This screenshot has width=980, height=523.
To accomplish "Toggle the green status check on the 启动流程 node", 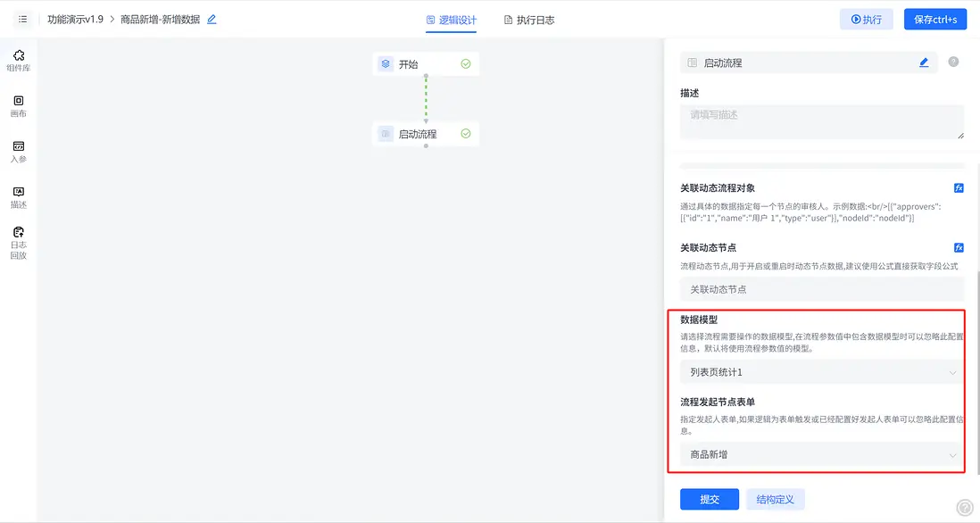I will 464,133.
